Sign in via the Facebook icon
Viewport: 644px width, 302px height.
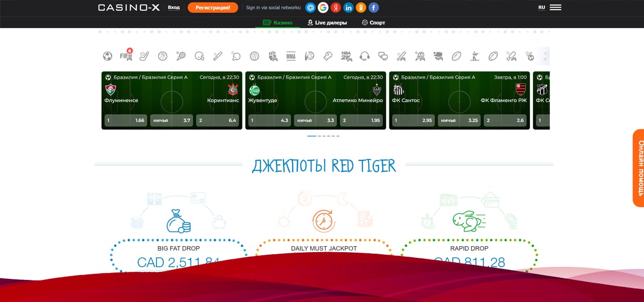click(x=373, y=8)
